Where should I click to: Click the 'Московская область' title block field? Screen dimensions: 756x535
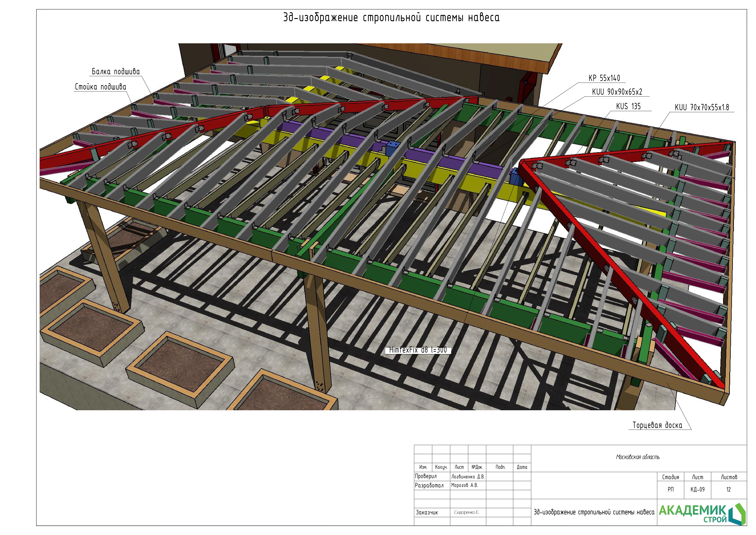[637, 457]
